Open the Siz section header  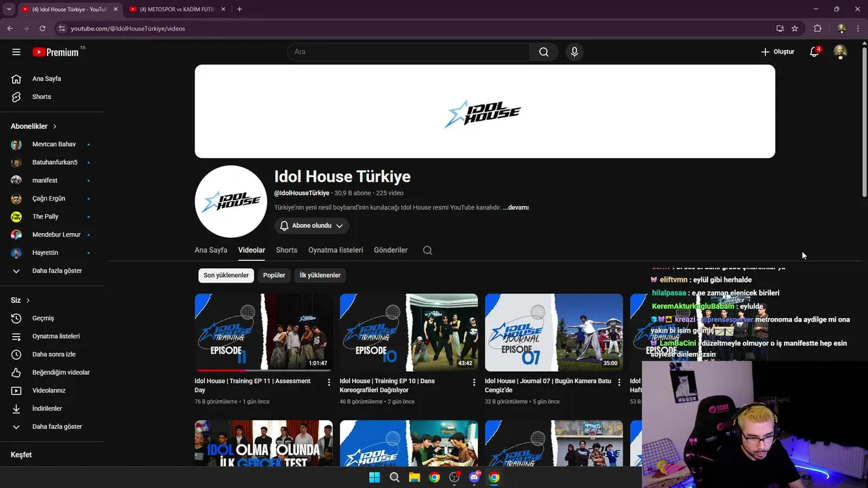20,300
